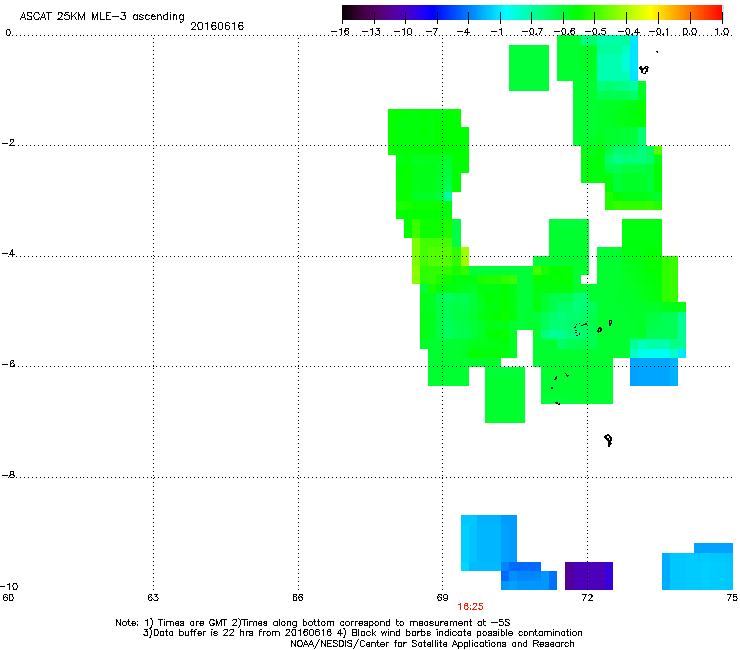Screen dimensions: 740x650
Task: Click the color scale label '-10'
Action: click(x=403, y=32)
